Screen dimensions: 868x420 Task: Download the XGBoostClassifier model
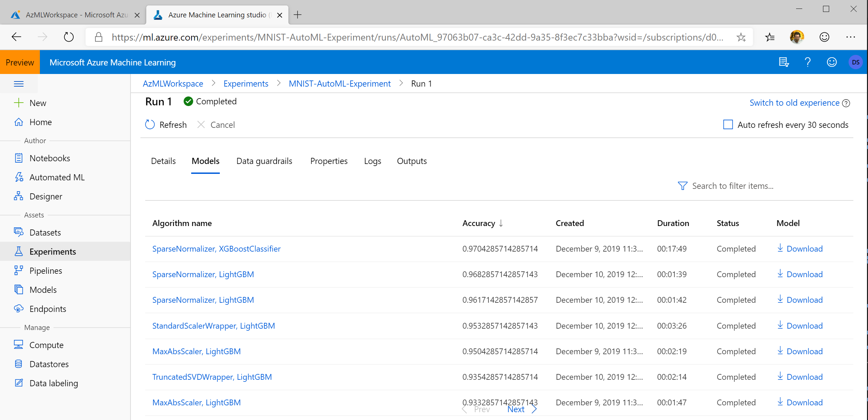(x=800, y=249)
